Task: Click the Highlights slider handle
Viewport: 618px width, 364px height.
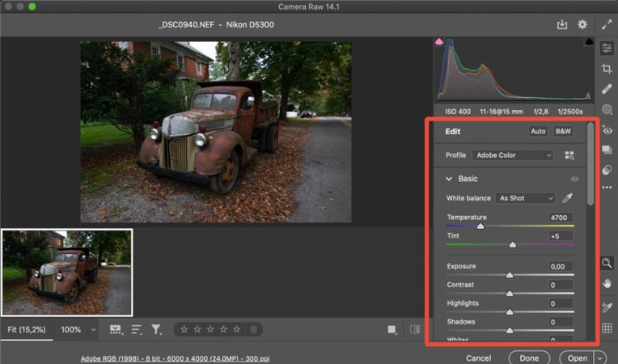Action: pos(510,312)
